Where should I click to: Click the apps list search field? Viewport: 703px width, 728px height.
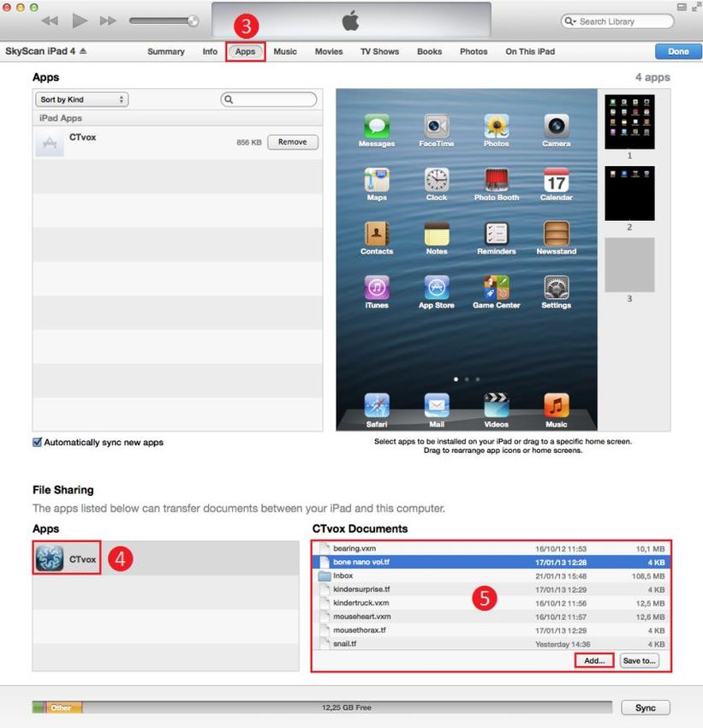(269, 99)
